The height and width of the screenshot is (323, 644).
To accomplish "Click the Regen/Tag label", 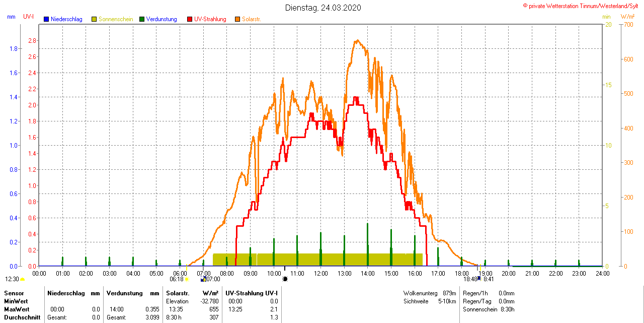I will pos(476,301).
